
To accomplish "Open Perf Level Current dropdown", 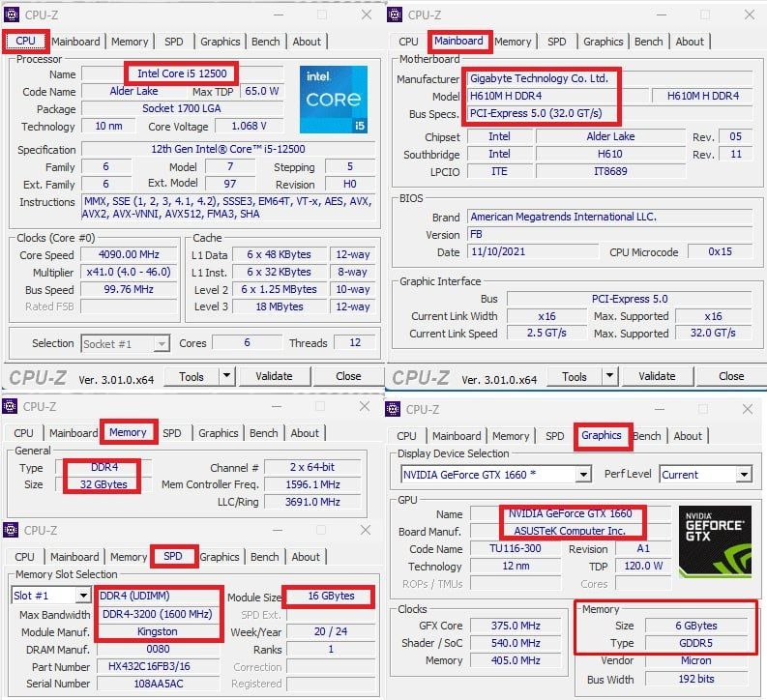I will click(x=705, y=475).
